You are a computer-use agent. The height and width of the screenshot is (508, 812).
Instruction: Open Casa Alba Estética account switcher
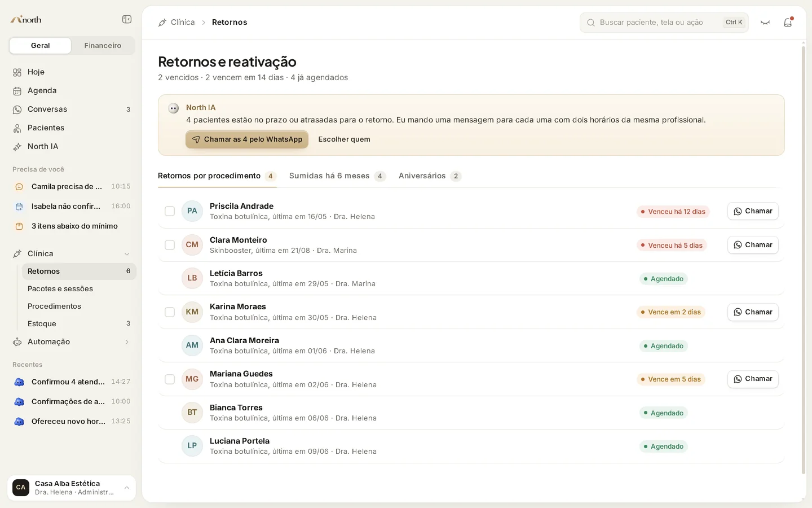pyautogui.click(x=72, y=488)
